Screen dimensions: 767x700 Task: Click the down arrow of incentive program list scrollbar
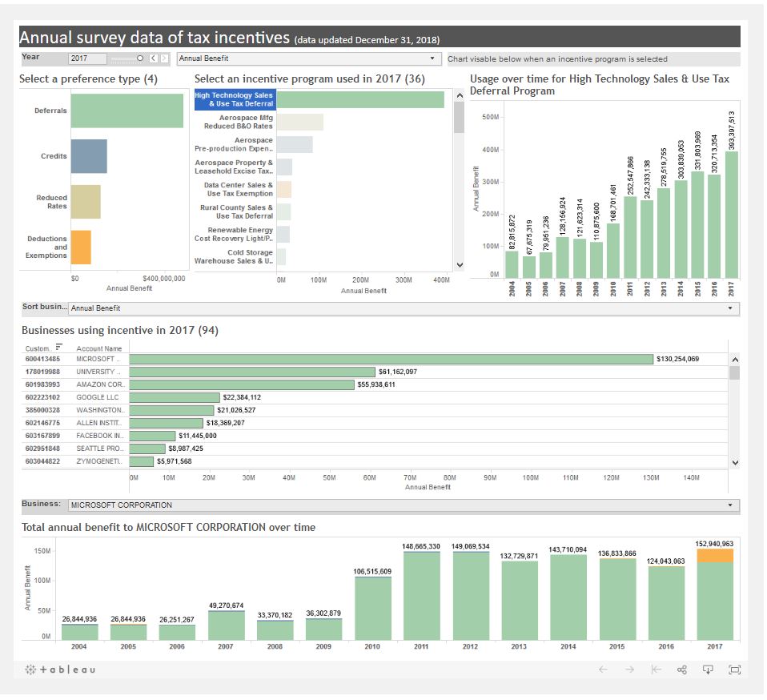[460, 264]
